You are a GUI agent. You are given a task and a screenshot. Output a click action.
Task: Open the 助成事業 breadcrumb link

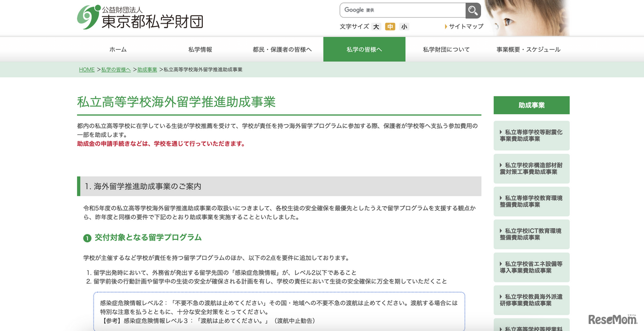(146, 69)
